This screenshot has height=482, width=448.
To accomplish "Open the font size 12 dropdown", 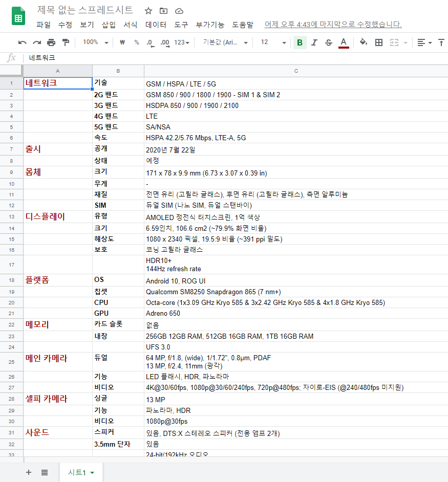I will pos(273,42).
